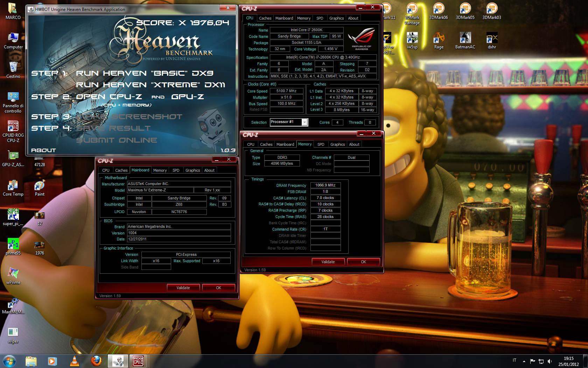Open Memory tab in the Mainboard CPU-Z window
This screenshot has width=588, height=368.
(160, 170)
